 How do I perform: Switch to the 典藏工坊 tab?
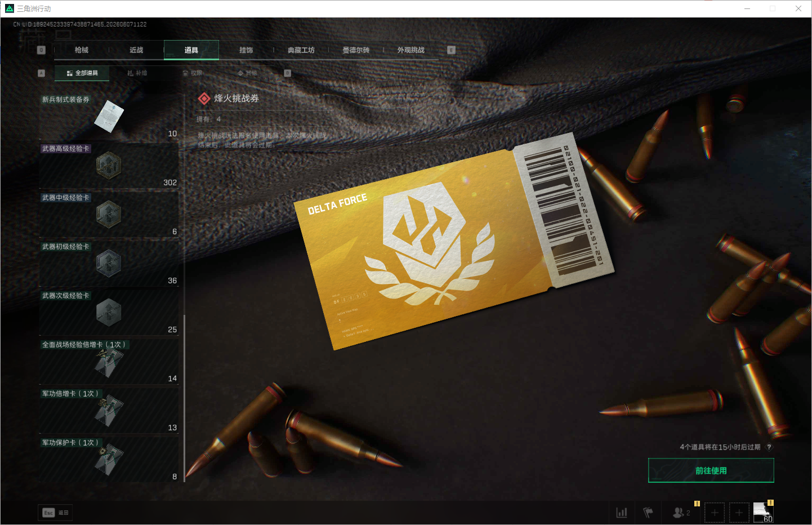[301, 50]
